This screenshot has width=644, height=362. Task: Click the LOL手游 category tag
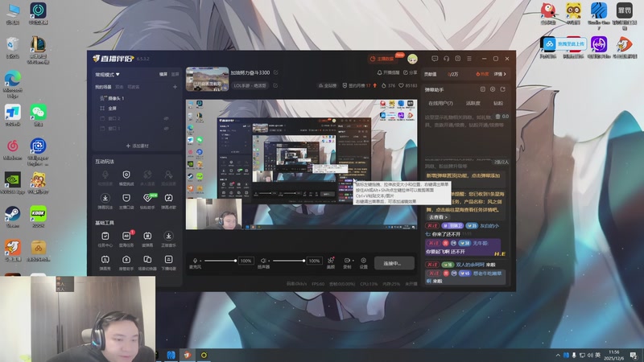tap(250, 86)
